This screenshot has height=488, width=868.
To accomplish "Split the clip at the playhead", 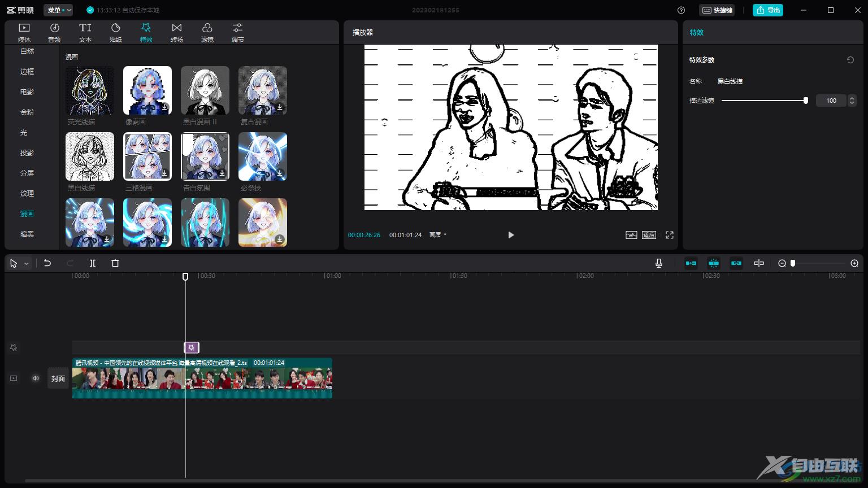I will click(x=93, y=263).
